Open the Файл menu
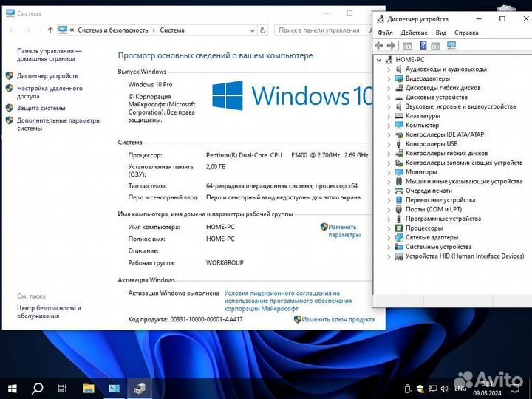The width and height of the screenshot is (532, 399). (385, 33)
